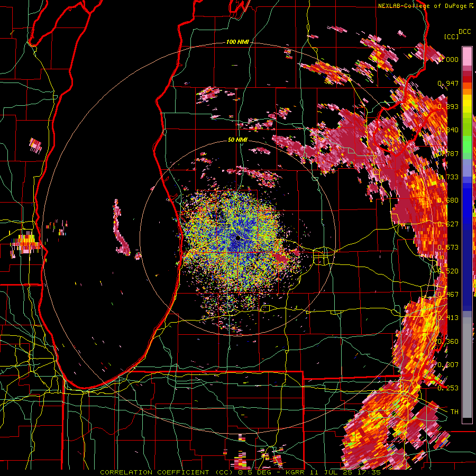Click the 0.520 value on color scale
This screenshot has height=476, width=476.
coord(448,271)
